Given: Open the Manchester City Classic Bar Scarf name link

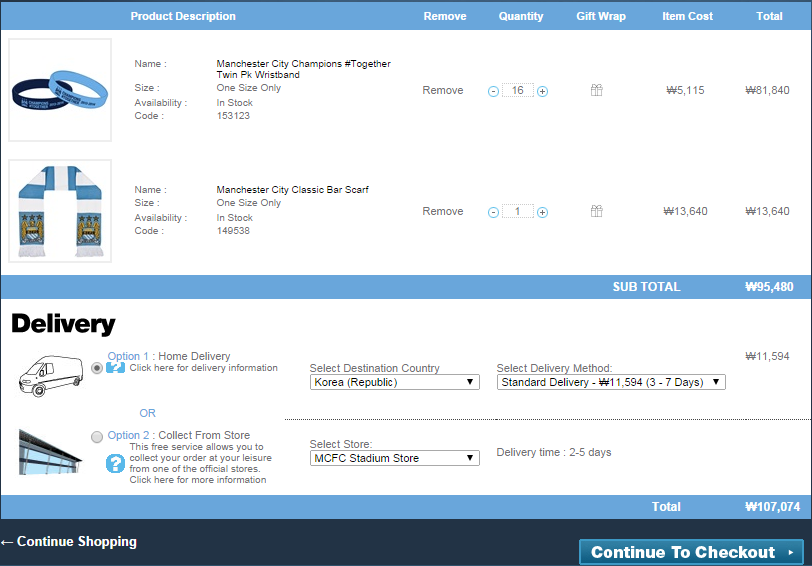Looking at the screenshot, I should (x=293, y=190).
